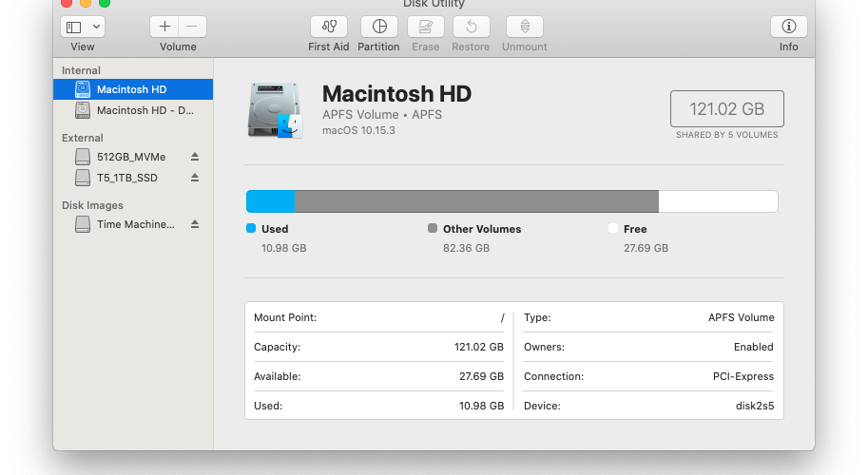This screenshot has width=868, height=475.
Task: Click the gray Other Volumes legend swatch
Action: point(433,228)
